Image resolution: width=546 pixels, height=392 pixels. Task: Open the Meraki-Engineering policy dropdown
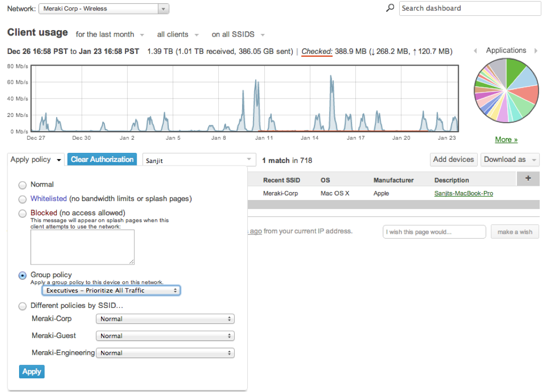[165, 353]
